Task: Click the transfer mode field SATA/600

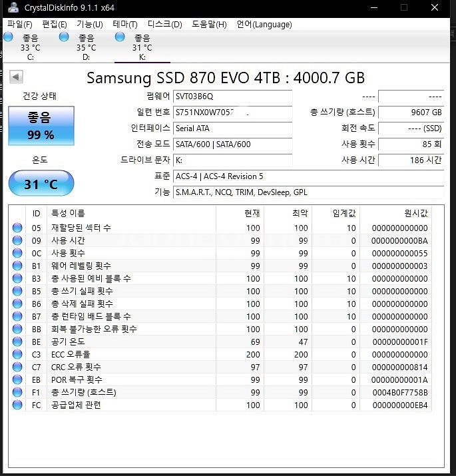Action: (x=232, y=144)
